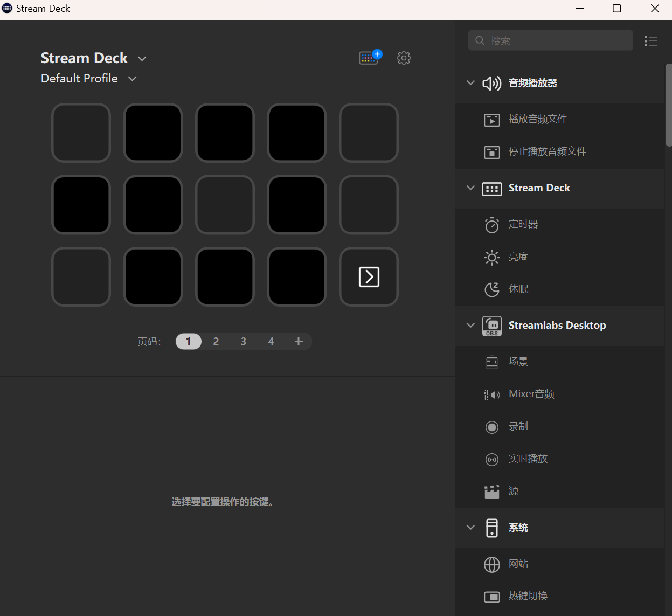Screen dimensions: 672x616
Task: Toggle the action list view mode icon
Action: pos(650,41)
